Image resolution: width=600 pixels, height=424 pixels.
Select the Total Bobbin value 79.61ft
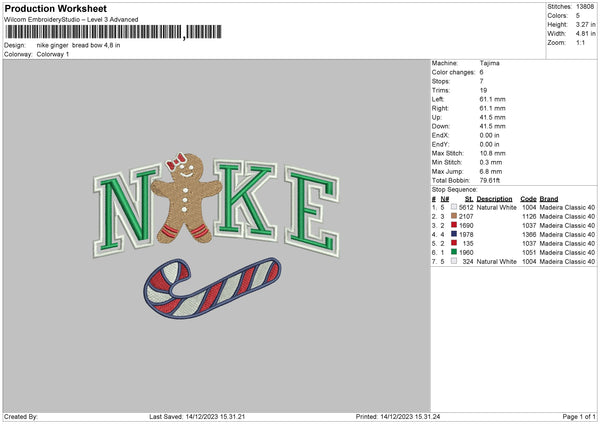(x=490, y=180)
